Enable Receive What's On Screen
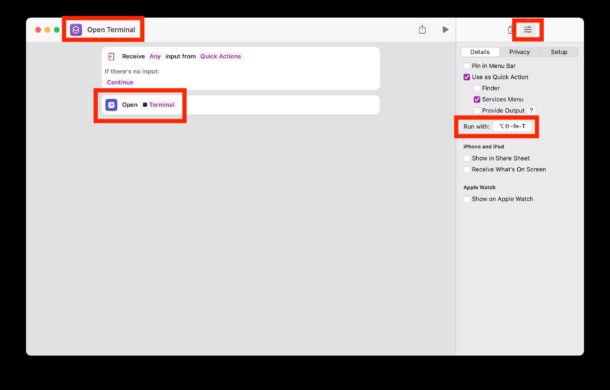This screenshot has height=390, width=610. coord(467,169)
